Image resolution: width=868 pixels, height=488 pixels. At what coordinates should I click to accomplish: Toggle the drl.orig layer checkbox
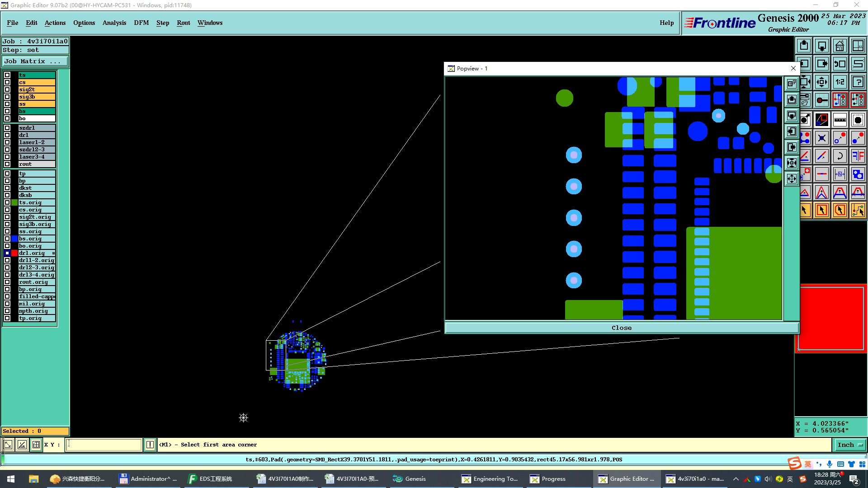click(7, 253)
